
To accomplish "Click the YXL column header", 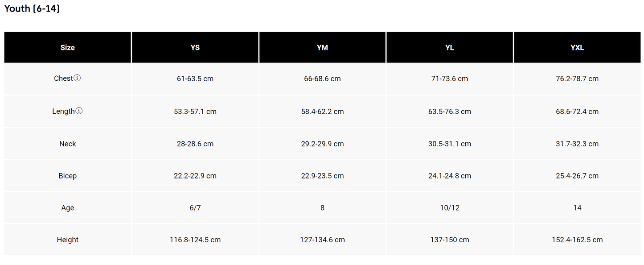I will point(577,47).
